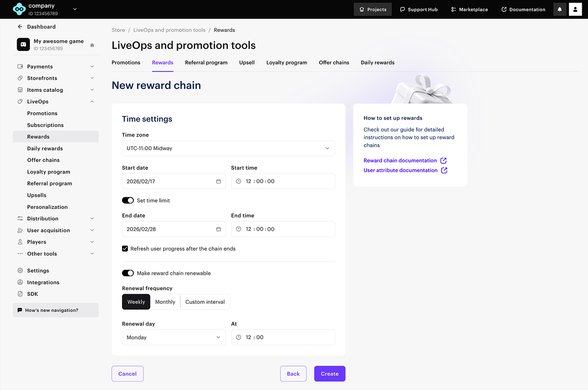
Task: Open the user profile icon
Action: click(x=575, y=9)
